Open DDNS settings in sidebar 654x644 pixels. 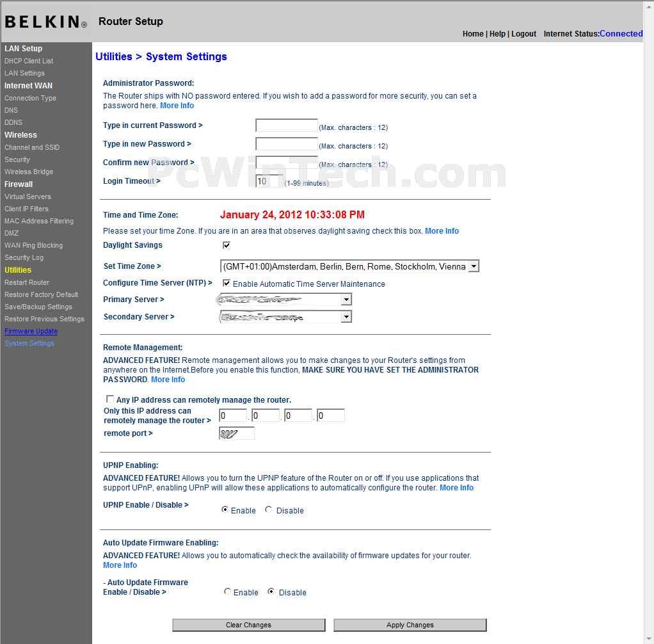13,122
